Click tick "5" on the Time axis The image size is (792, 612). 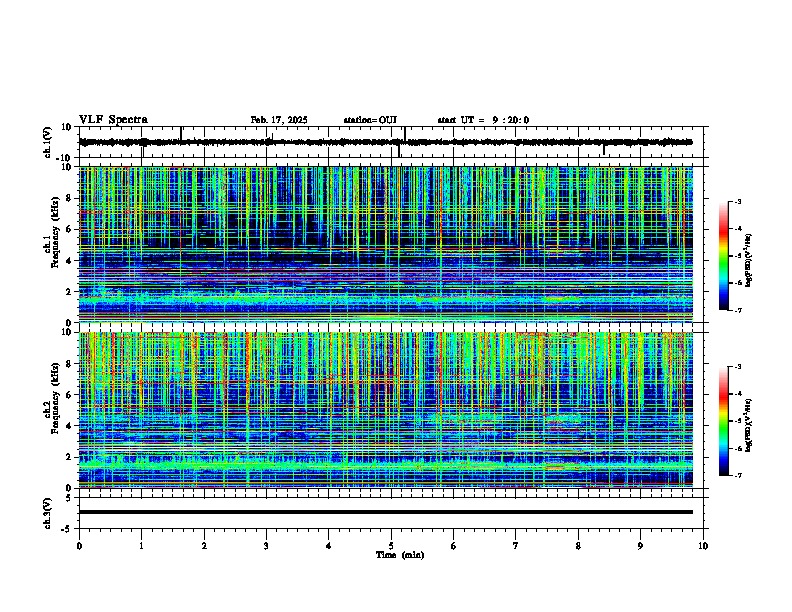(391, 546)
